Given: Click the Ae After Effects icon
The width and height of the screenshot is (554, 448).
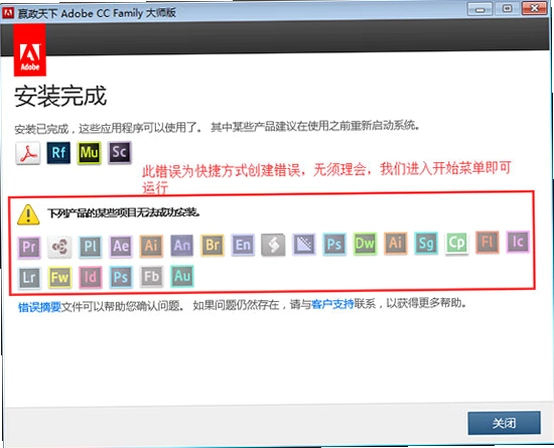Looking at the screenshot, I should 120,246.
